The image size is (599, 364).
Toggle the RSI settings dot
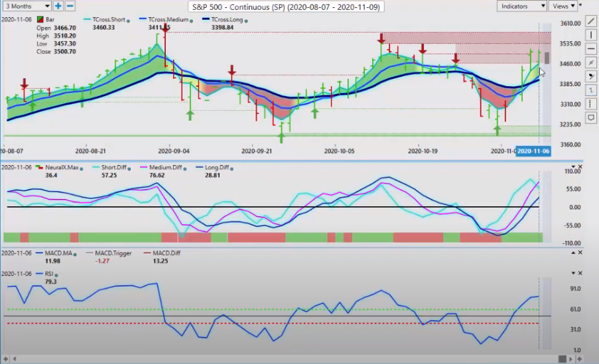tap(56, 274)
